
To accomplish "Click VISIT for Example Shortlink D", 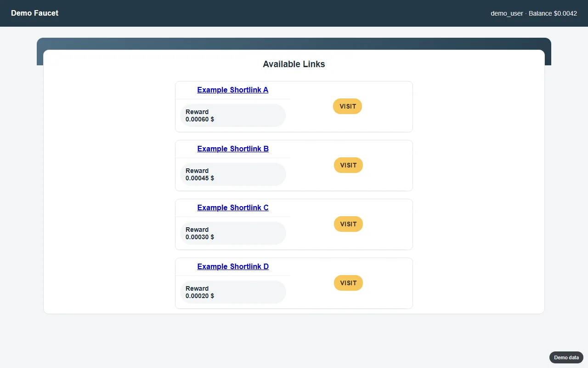I will [x=348, y=283].
